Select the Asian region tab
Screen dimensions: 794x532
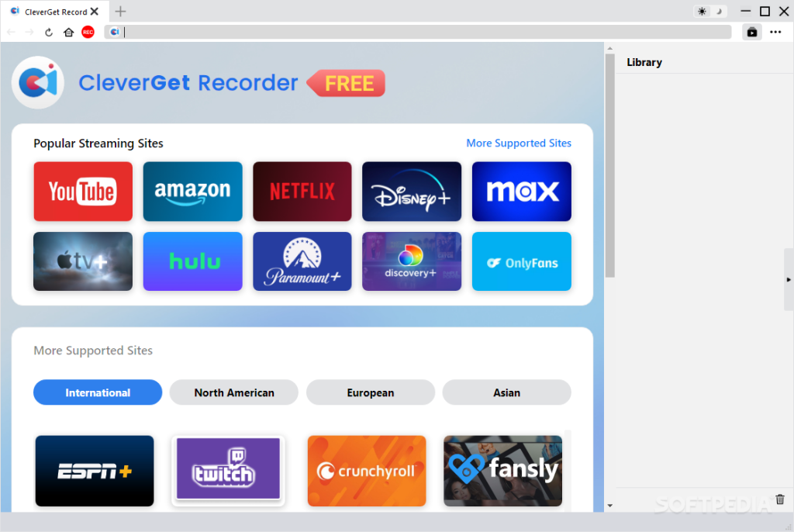click(x=506, y=392)
